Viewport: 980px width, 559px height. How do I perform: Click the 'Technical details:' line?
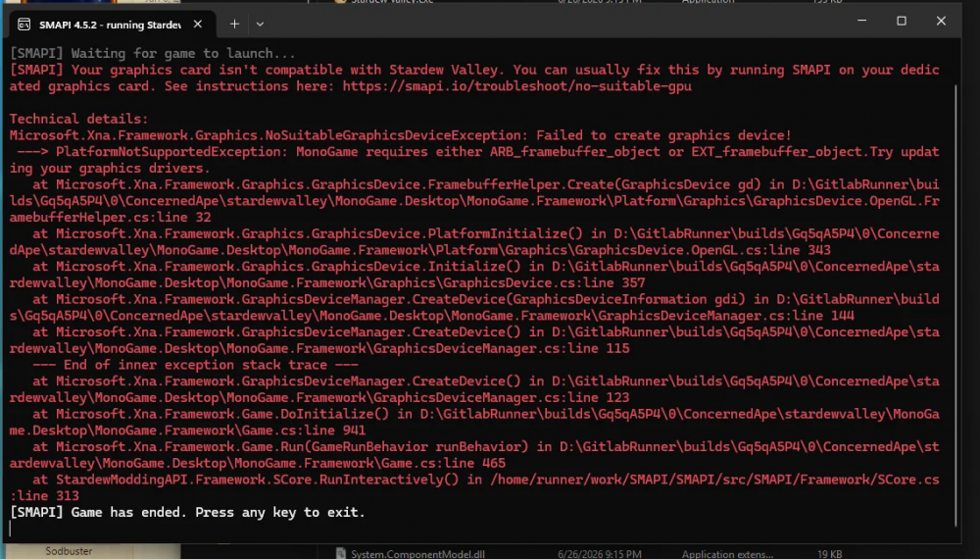click(78, 119)
